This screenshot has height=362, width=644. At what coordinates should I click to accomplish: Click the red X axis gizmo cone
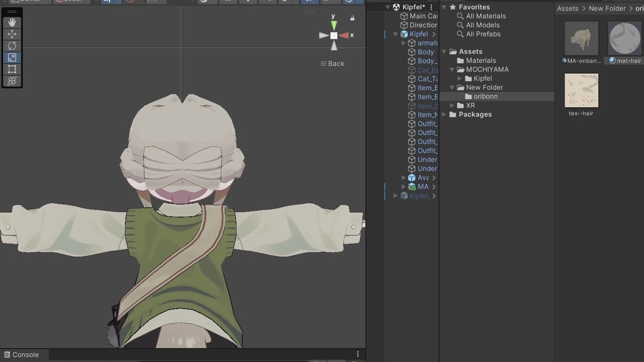(x=343, y=35)
